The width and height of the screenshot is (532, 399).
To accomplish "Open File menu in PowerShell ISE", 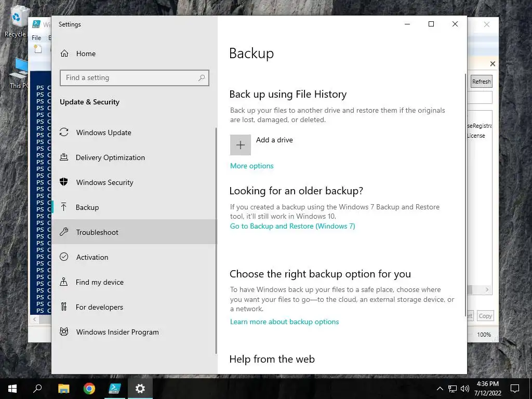I will point(36,37).
